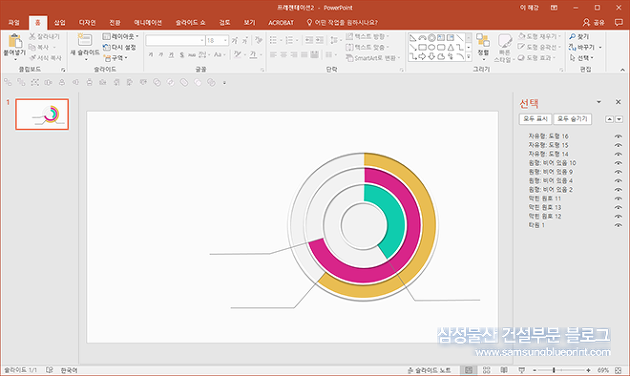Click the text shadow S icon
The height and width of the screenshot is (376, 630).
click(x=182, y=55)
